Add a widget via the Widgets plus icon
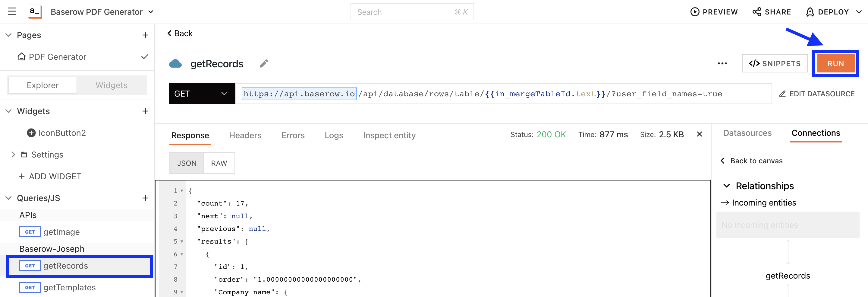The height and width of the screenshot is (297, 868). click(x=145, y=111)
